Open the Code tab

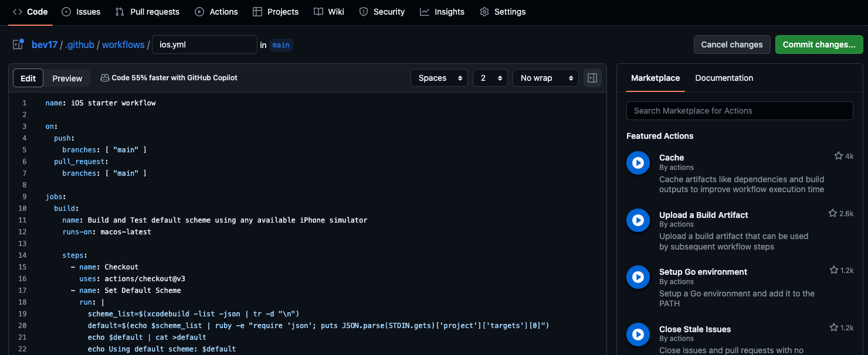(x=30, y=12)
